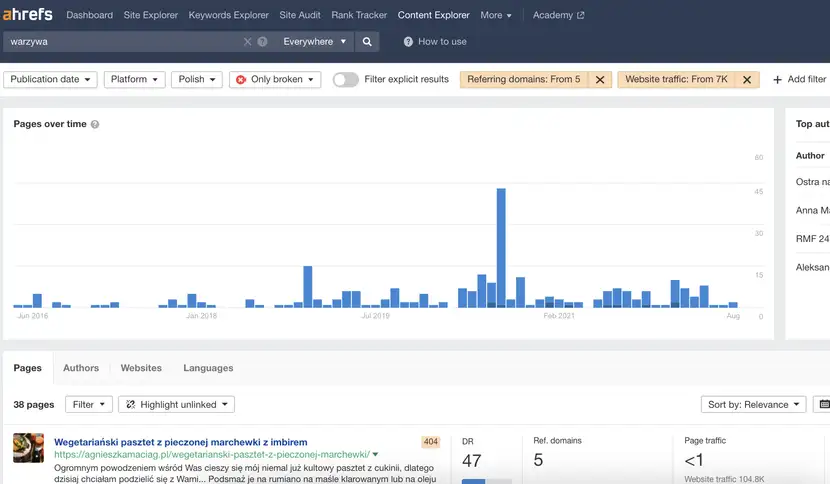The image size is (830, 484).
Task: Open Polish language dropdown
Action: [196, 79]
